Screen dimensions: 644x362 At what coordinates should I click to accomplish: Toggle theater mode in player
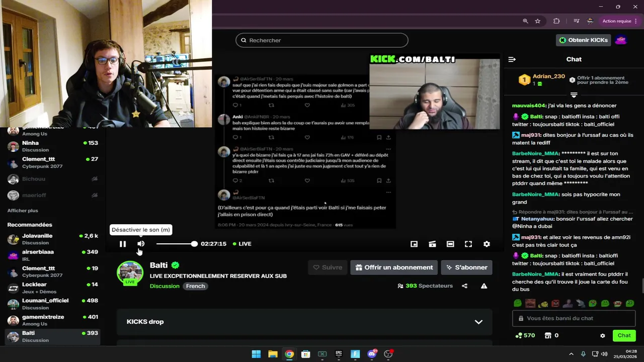[x=450, y=244]
